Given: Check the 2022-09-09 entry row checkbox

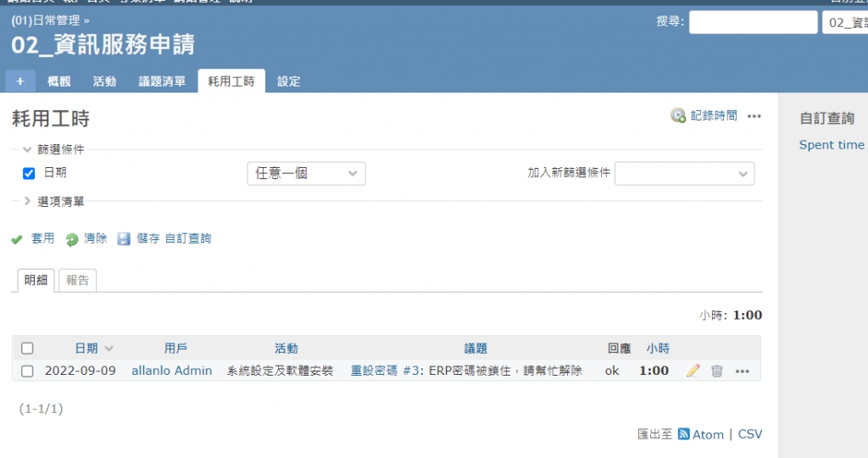Looking at the screenshot, I should (x=27, y=371).
